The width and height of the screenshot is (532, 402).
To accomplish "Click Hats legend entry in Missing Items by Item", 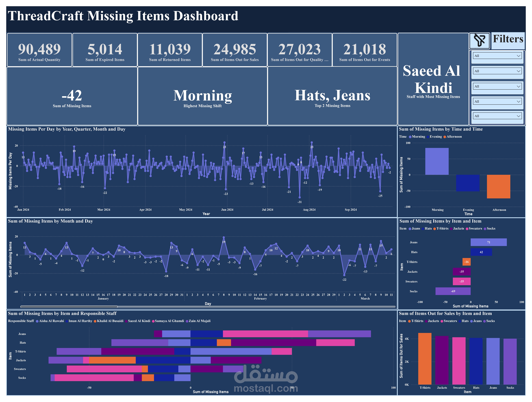I will pos(427,229).
